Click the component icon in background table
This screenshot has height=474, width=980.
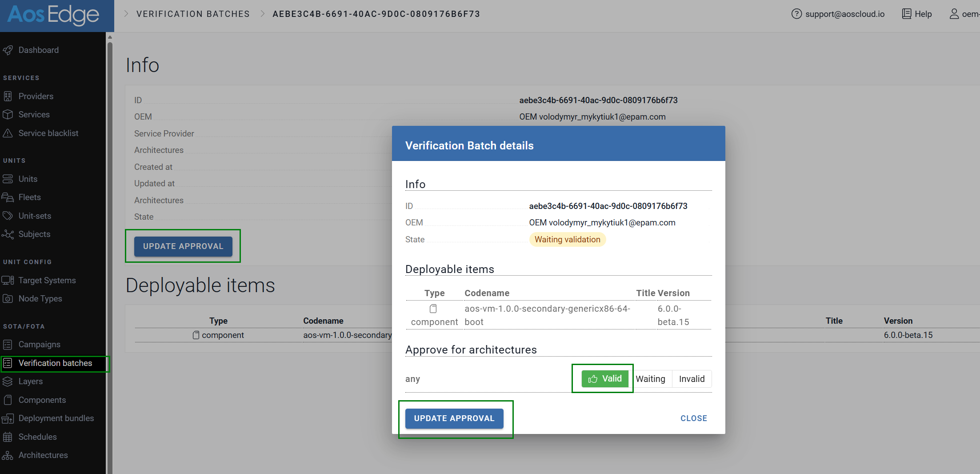click(196, 335)
